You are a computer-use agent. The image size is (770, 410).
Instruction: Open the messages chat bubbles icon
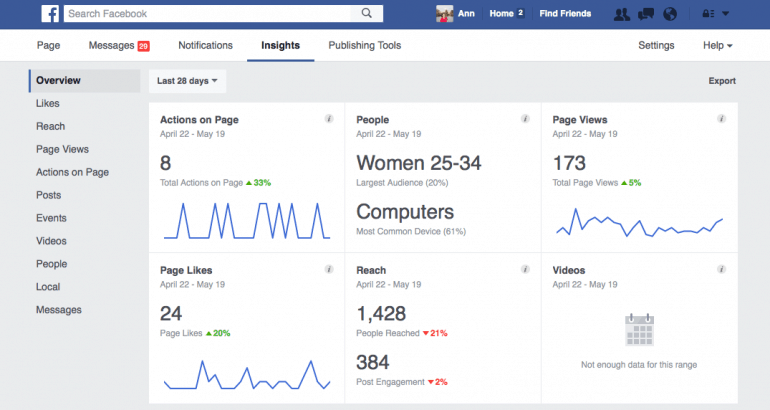tap(646, 14)
